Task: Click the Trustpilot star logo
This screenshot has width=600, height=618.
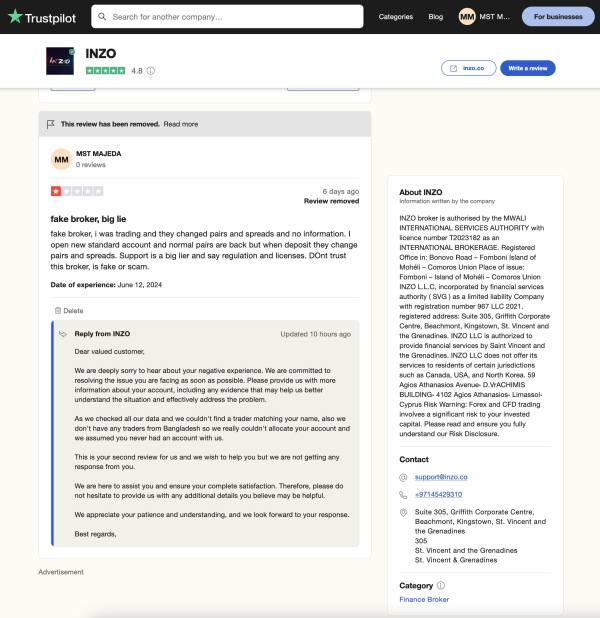Action: [15, 17]
